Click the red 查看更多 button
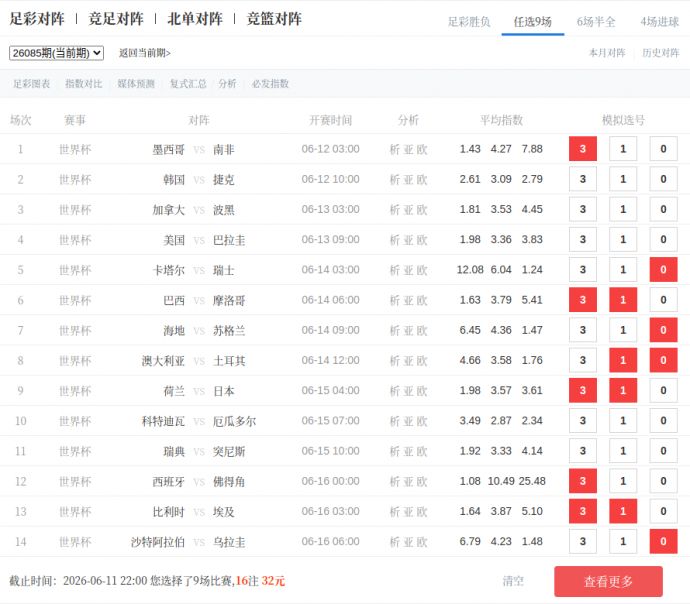Image resolution: width=690 pixels, height=604 pixels. click(x=608, y=581)
